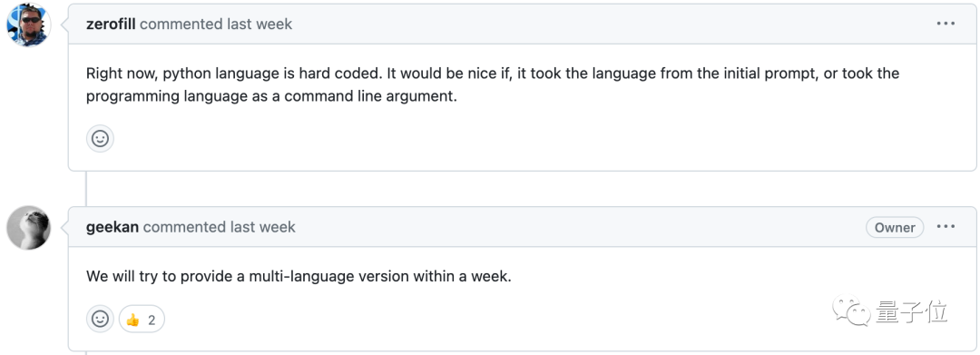Open geekan's cat avatar picture
The width and height of the screenshot is (980, 355).
28,228
